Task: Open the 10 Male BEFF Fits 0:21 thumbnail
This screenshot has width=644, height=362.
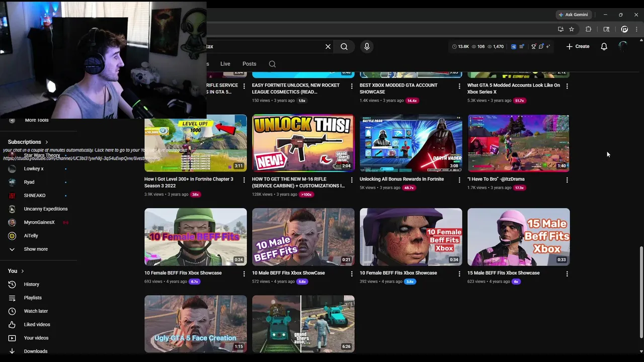Action: click(303, 237)
